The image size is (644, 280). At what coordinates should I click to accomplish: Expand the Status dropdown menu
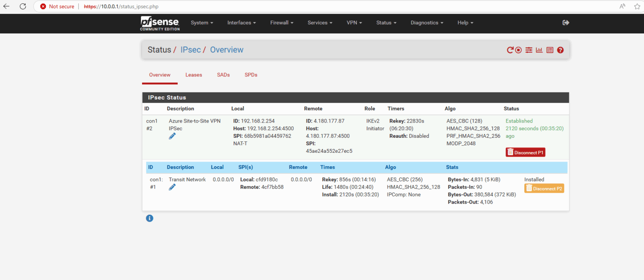pos(386,23)
